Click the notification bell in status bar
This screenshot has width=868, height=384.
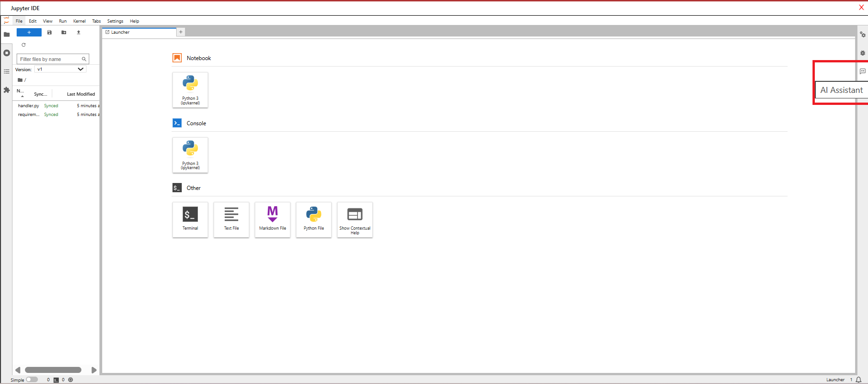pos(858,380)
